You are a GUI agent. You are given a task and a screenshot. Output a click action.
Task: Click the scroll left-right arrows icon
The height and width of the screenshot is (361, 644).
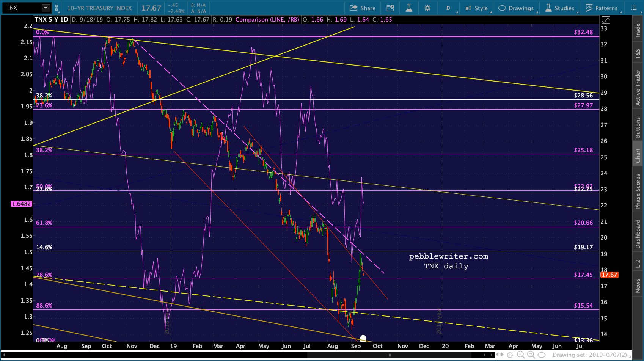coord(500,355)
